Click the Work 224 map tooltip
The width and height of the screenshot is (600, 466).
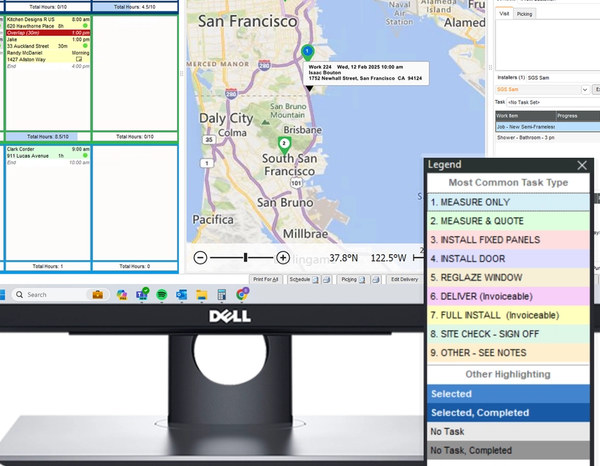pyautogui.click(x=366, y=73)
